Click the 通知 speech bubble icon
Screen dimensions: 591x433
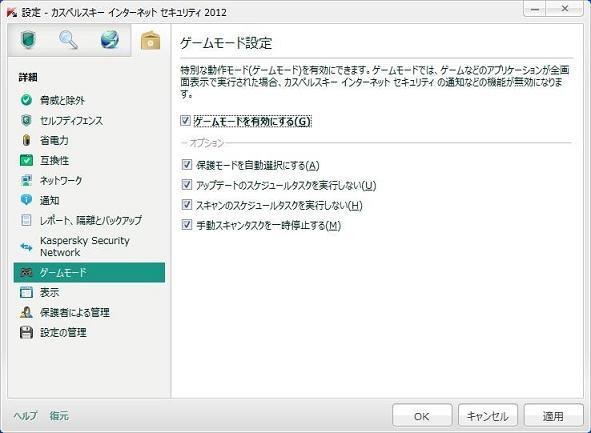pyautogui.click(x=26, y=200)
